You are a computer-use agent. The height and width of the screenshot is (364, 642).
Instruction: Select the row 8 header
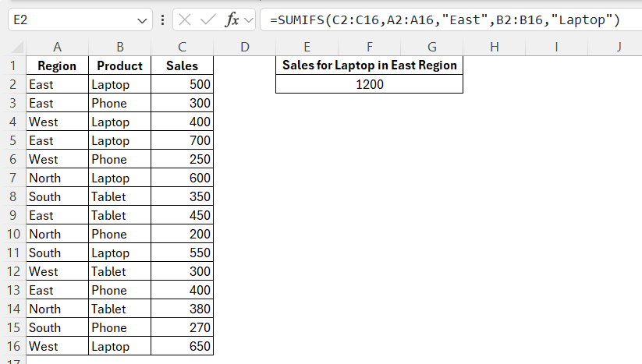(x=12, y=196)
